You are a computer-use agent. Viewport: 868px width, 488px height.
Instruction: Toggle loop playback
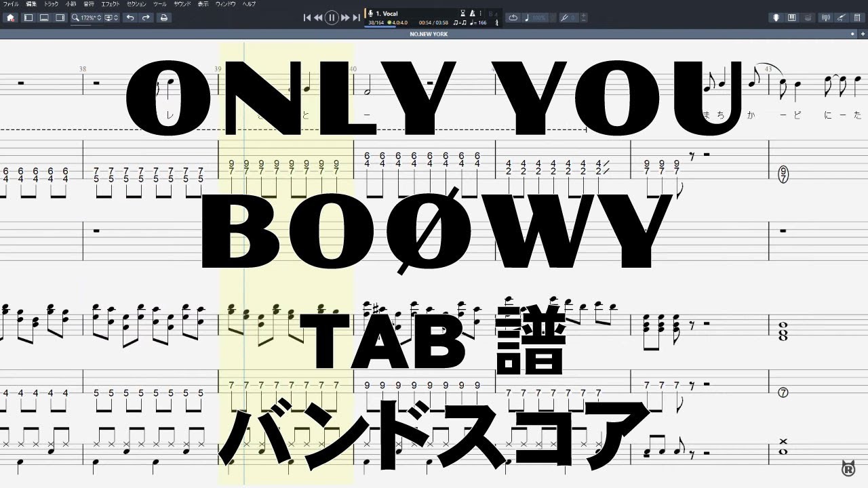(x=513, y=18)
